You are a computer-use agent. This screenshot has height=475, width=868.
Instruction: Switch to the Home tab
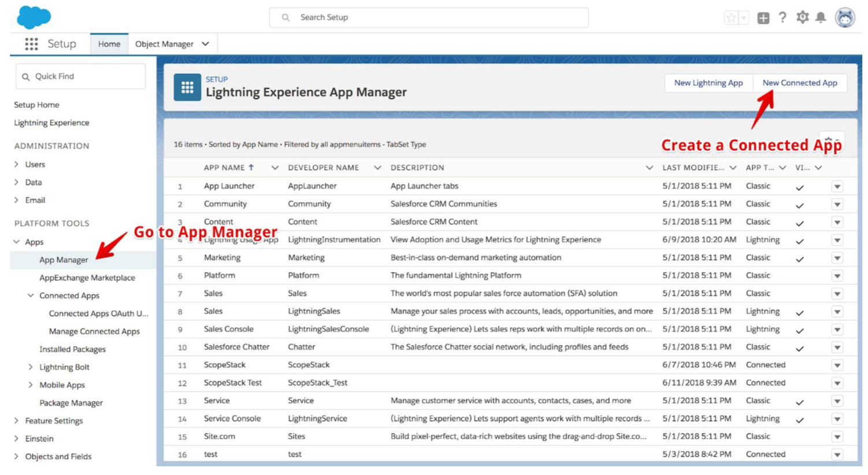(x=109, y=44)
